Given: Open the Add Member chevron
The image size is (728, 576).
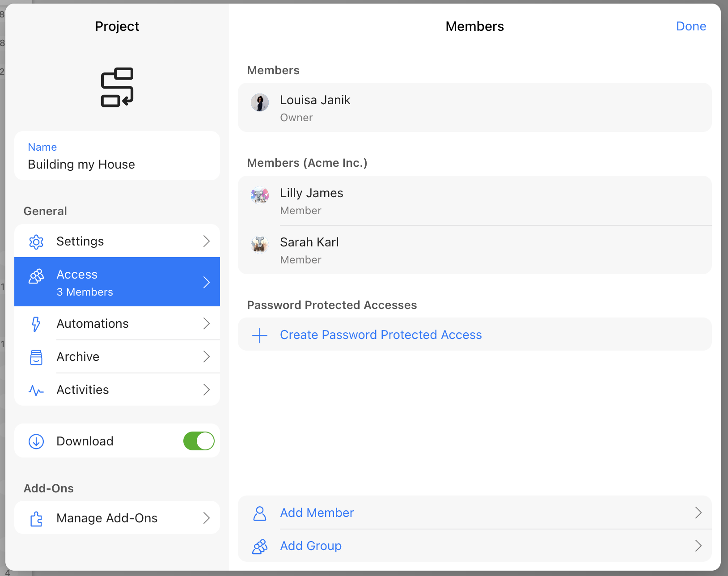Looking at the screenshot, I should click(x=698, y=512).
